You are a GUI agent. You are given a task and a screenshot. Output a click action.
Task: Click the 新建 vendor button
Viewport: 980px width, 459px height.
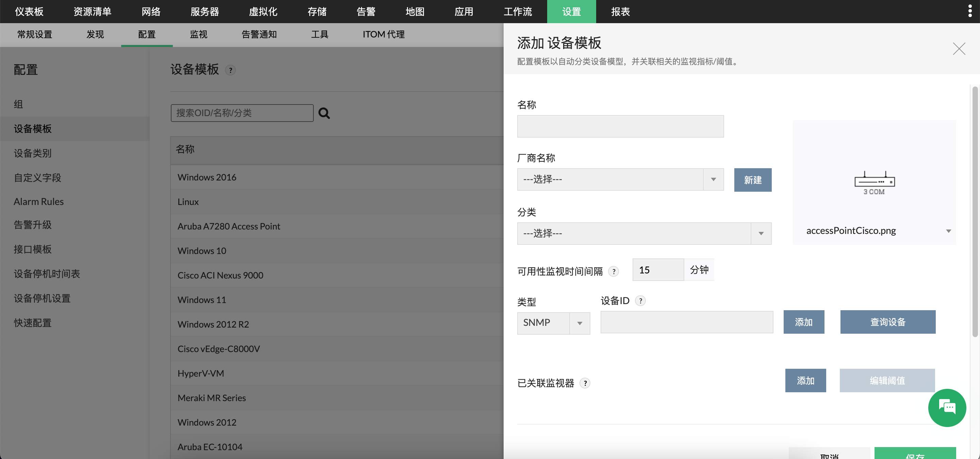752,180
